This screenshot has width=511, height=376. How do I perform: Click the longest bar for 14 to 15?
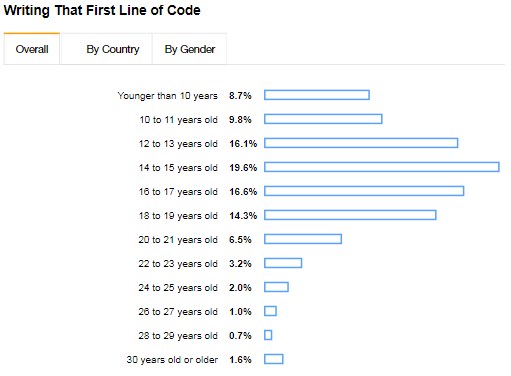pos(382,167)
